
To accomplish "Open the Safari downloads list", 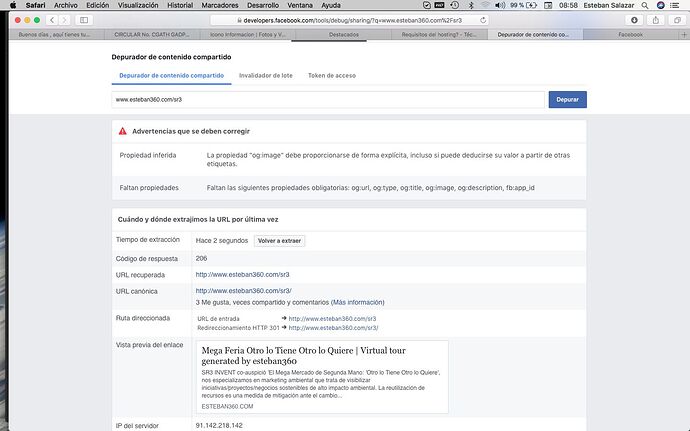I will 634,20.
